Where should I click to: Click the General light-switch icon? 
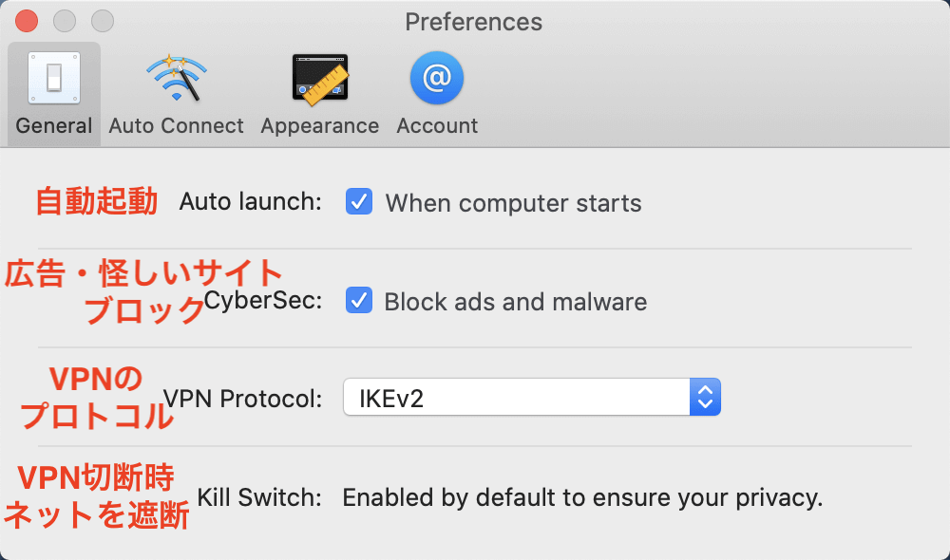pos(54,78)
